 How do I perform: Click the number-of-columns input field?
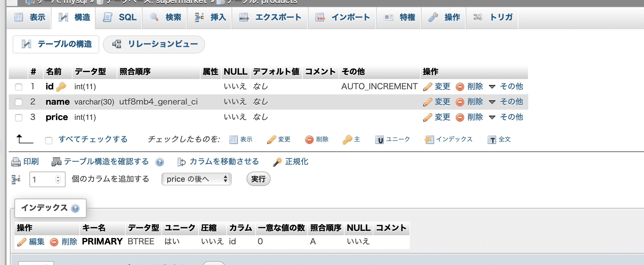click(44, 179)
